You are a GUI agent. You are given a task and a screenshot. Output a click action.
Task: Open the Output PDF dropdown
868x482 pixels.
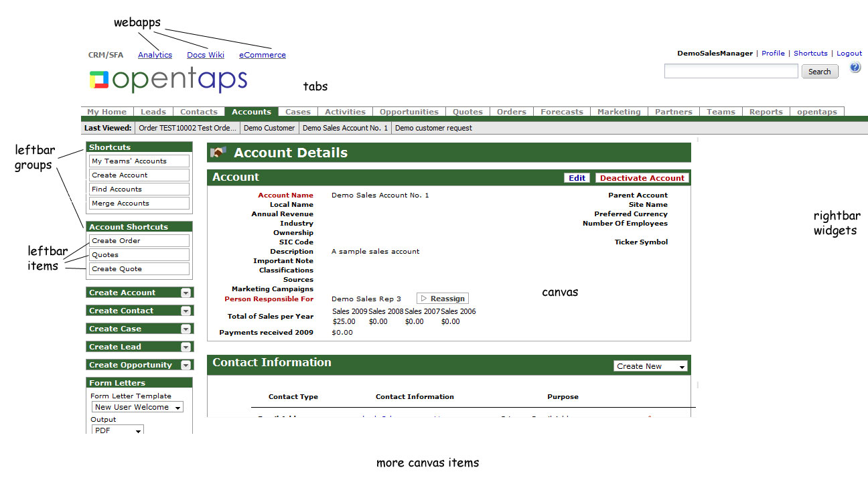click(117, 430)
